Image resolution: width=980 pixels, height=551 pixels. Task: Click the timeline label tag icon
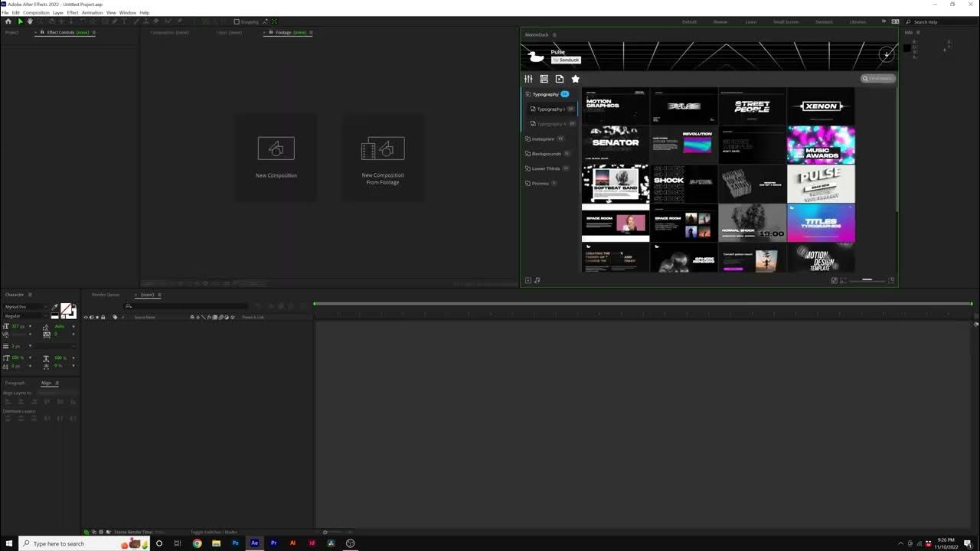coord(116,317)
